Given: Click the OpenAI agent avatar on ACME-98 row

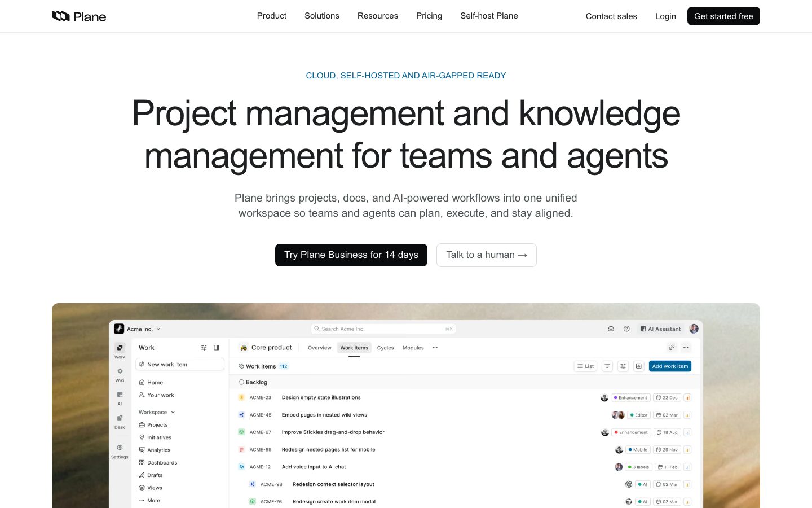Looking at the screenshot, I should 629,484.
